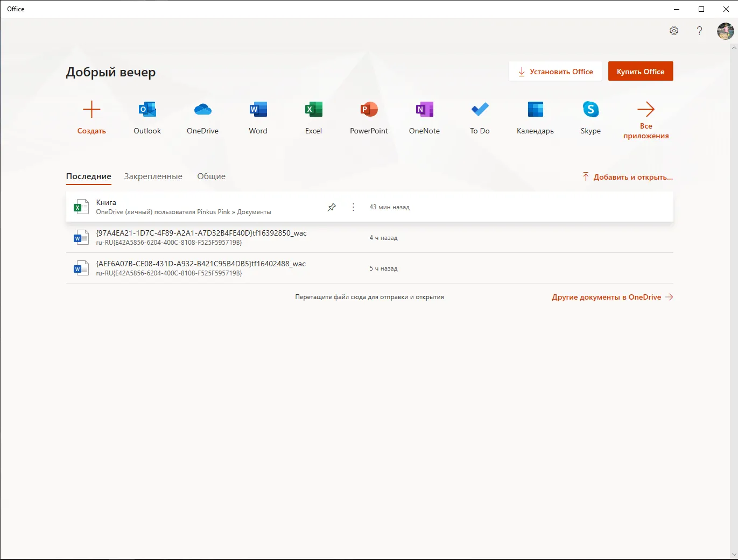
Task: Launch Skype from the app row
Action: coord(591,110)
